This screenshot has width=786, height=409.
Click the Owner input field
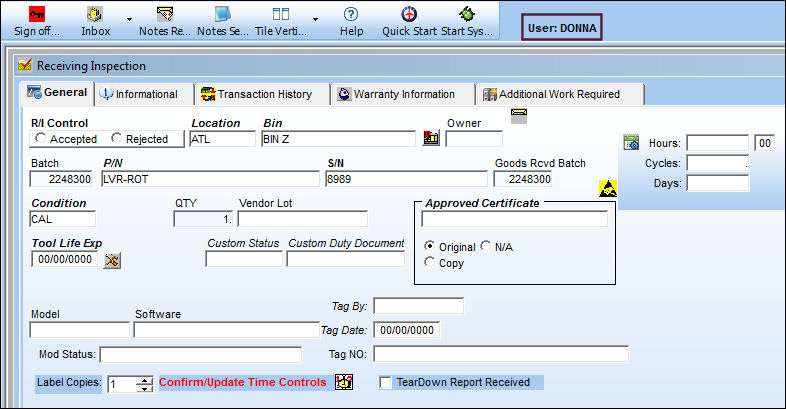click(x=474, y=139)
